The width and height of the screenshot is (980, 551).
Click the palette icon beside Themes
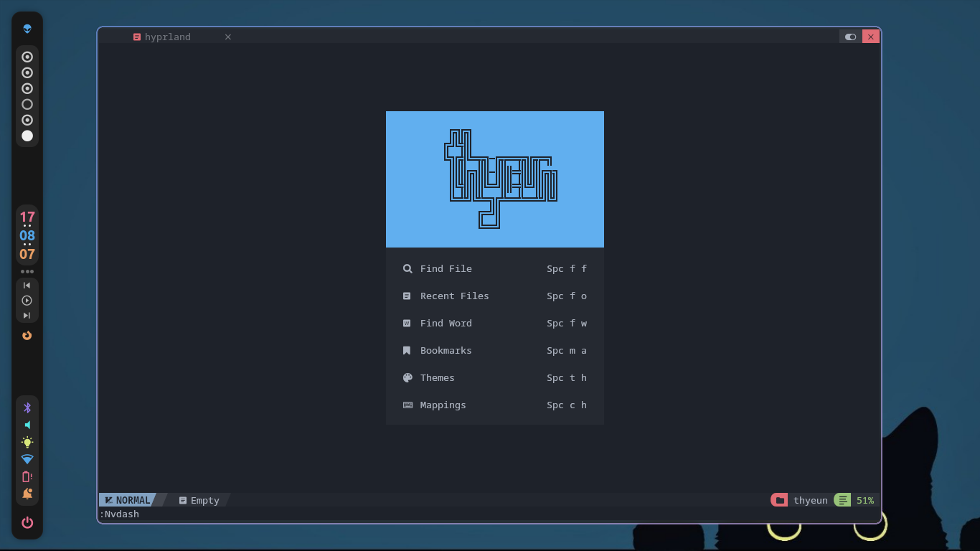[407, 377]
